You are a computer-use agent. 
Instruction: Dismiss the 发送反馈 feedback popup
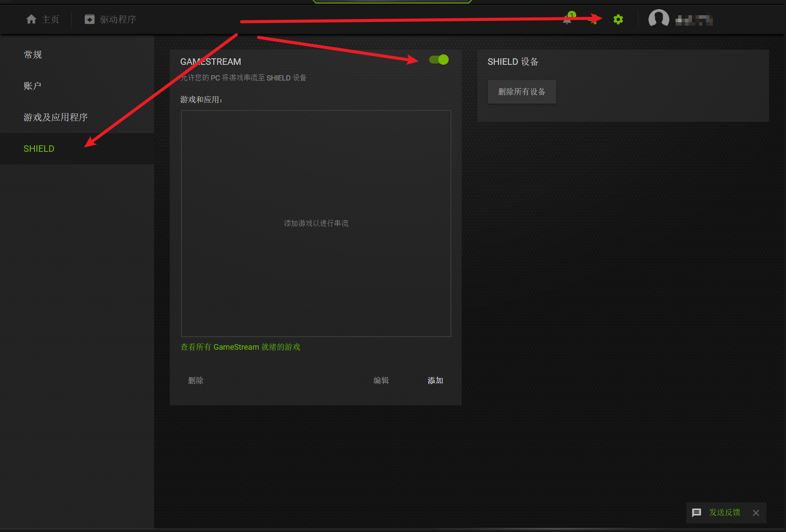(756, 513)
